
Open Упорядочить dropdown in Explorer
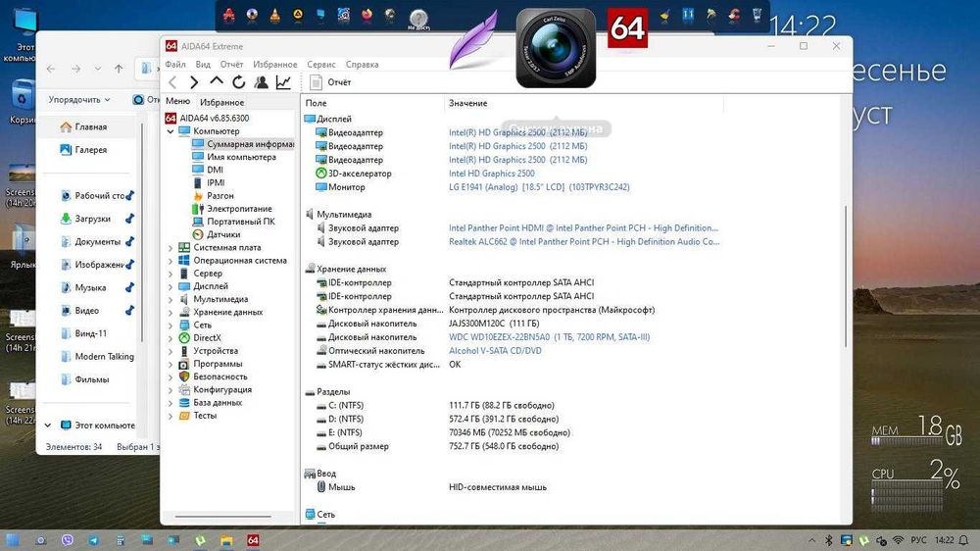coord(79,99)
